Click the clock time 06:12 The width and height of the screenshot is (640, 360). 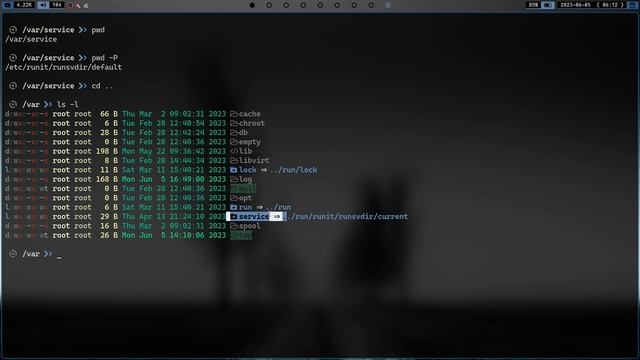point(610,5)
